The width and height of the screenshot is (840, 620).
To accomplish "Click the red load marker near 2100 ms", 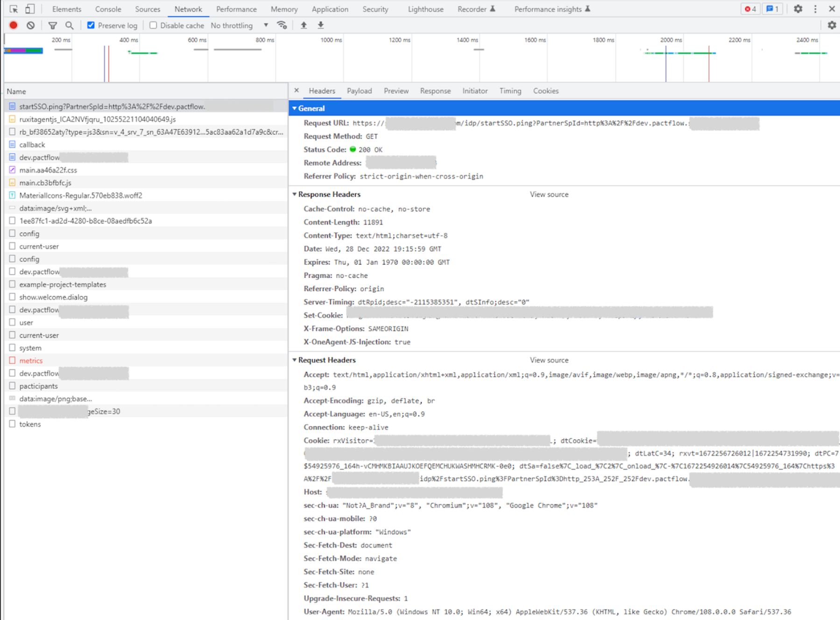I will (x=709, y=63).
